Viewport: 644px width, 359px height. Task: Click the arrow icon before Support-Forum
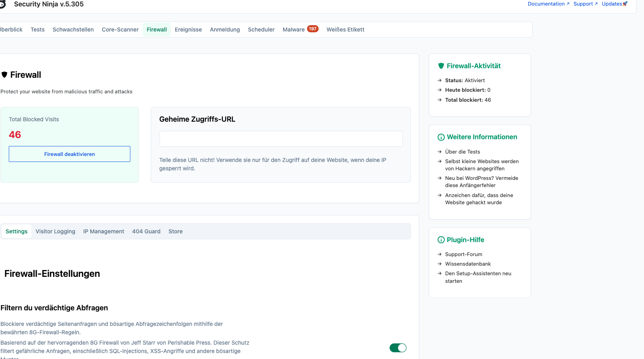(x=440, y=254)
